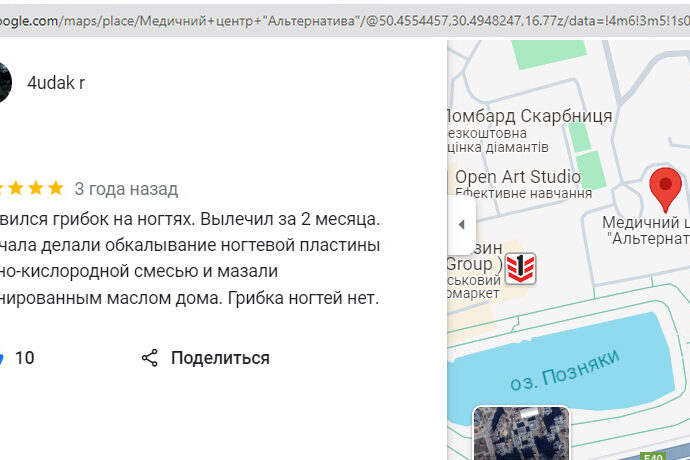The height and width of the screenshot is (460, 690).
Task: Click the browser address bar URL
Action: pyautogui.click(x=345, y=19)
